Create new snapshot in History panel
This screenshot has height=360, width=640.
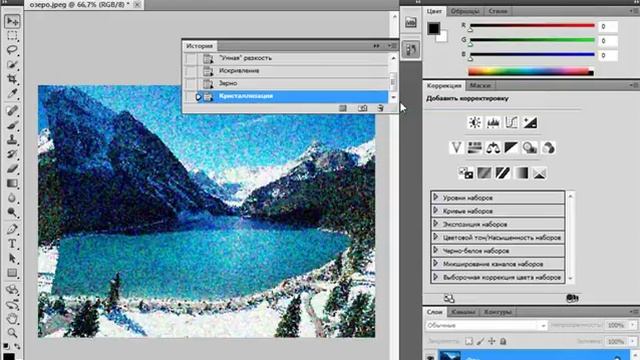click(362, 108)
